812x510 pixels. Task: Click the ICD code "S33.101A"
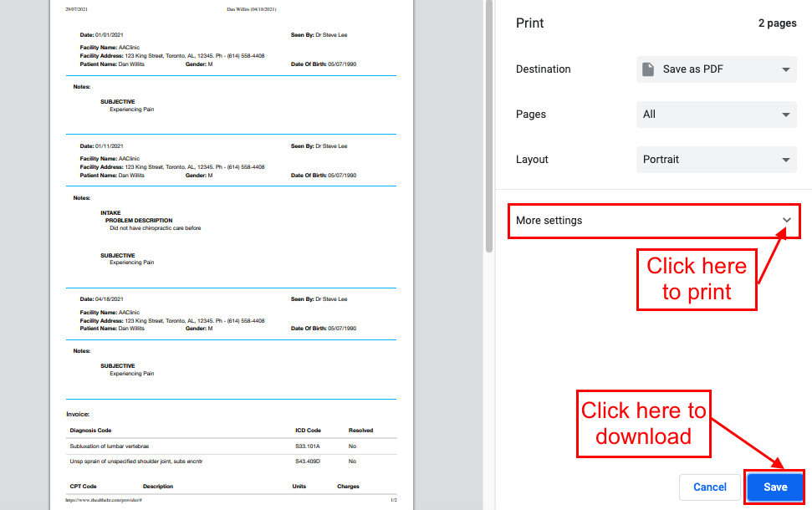[308, 446]
